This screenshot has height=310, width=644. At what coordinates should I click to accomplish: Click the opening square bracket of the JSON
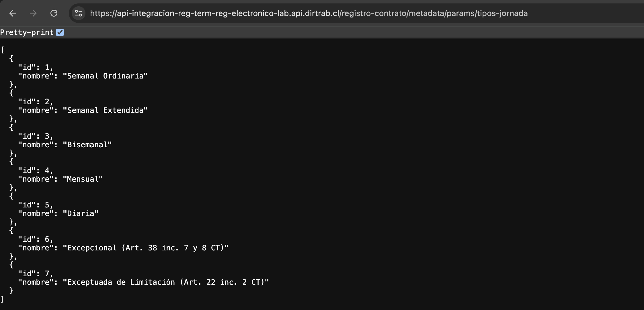(3, 50)
